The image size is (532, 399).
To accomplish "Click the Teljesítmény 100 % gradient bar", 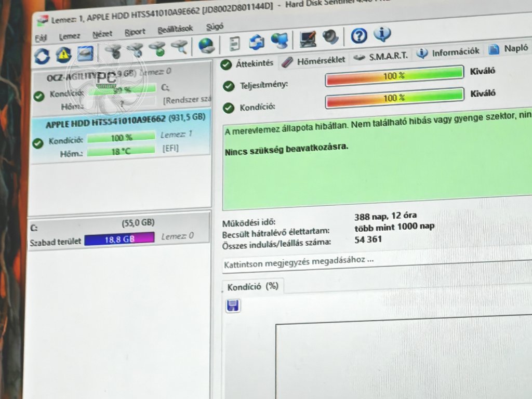I will coord(394,76).
